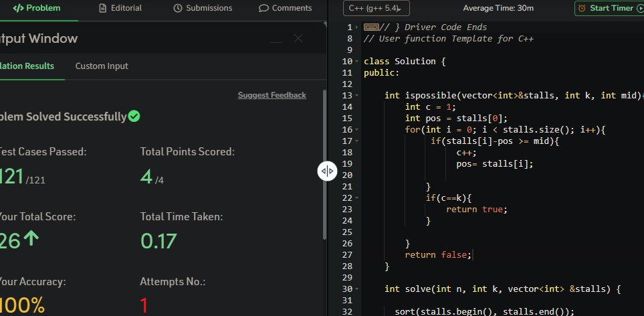Click the output panel vertical scrollbar
644x316 pixels.
pos(324,165)
